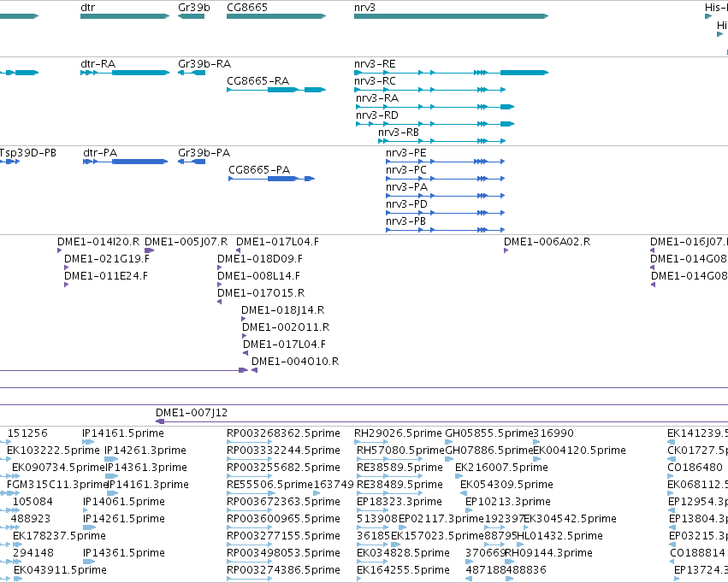
Task: Select the nrv3-RE transcript label
Action: 376,64
